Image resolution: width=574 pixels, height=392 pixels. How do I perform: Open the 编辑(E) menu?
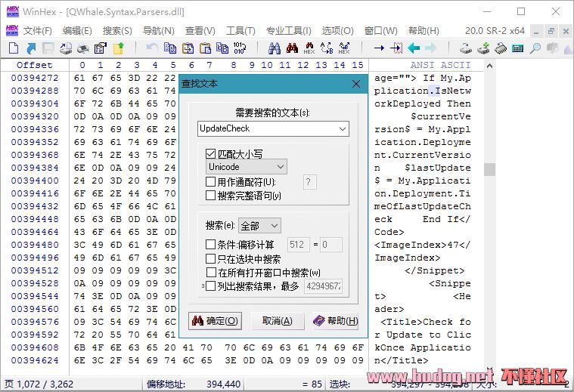[77, 31]
